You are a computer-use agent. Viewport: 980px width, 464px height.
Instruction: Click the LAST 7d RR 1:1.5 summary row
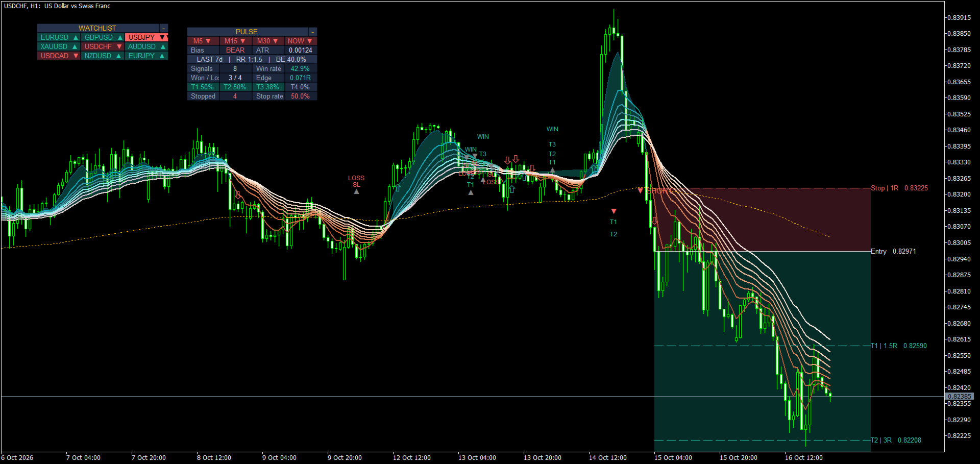pyautogui.click(x=252, y=59)
